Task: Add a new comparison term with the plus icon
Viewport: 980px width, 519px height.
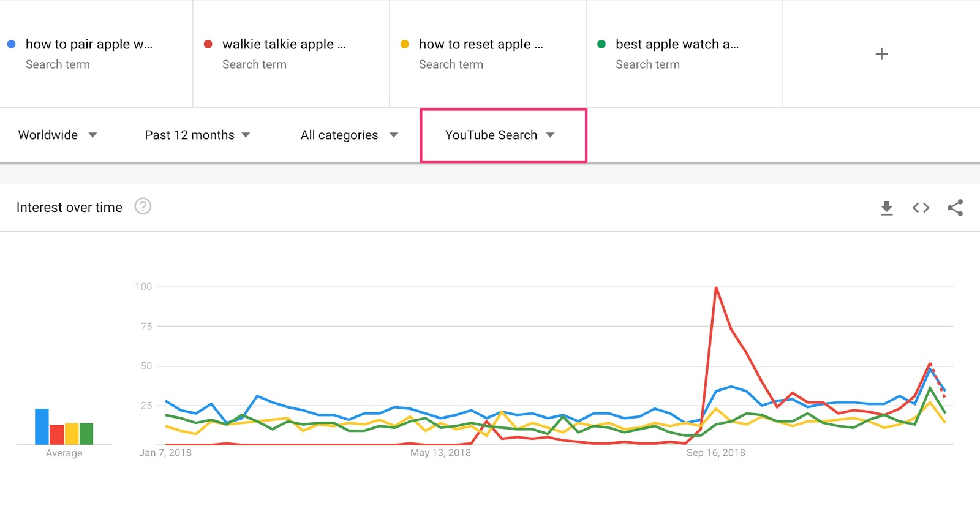Action: tap(881, 54)
